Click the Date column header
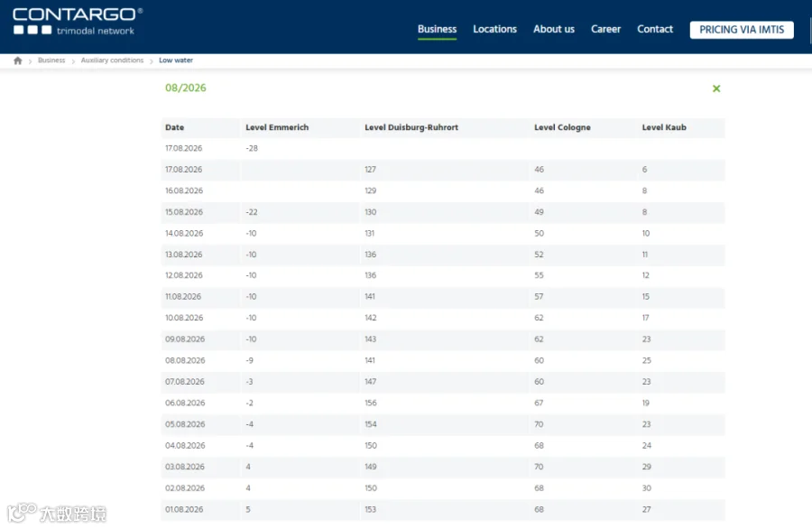 [x=174, y=127]
